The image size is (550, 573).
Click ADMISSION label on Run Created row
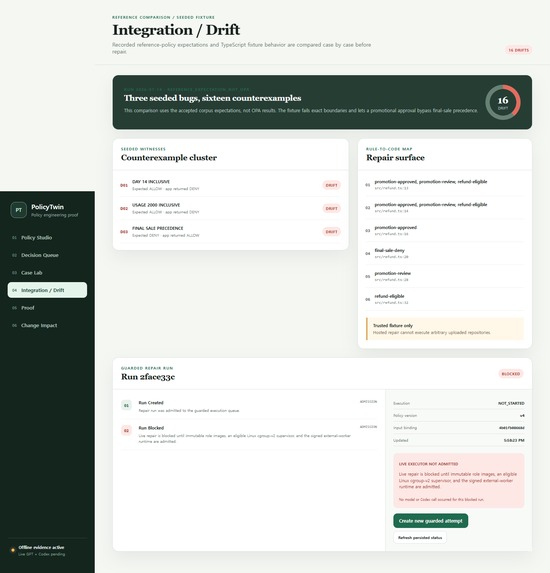[x=368, y=402]
